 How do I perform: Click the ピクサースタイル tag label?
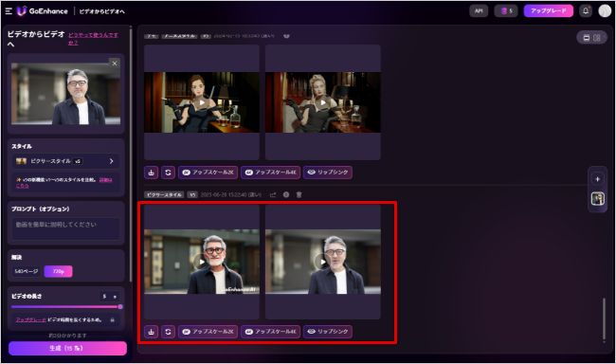164,194
